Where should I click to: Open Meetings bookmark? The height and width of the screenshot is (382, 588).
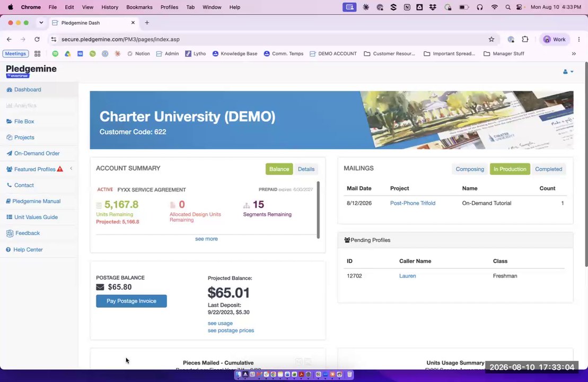tap(15, 54)
